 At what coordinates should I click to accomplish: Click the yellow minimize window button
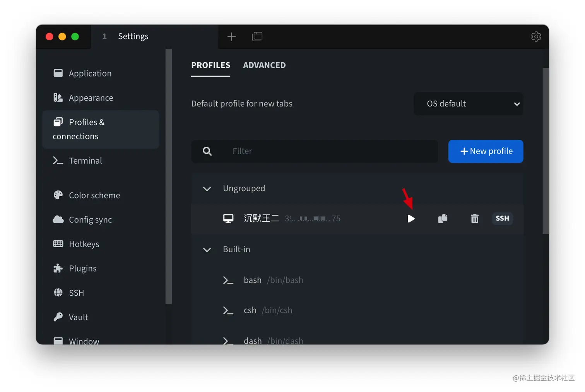pyautogui.click(x=62, y=36)
